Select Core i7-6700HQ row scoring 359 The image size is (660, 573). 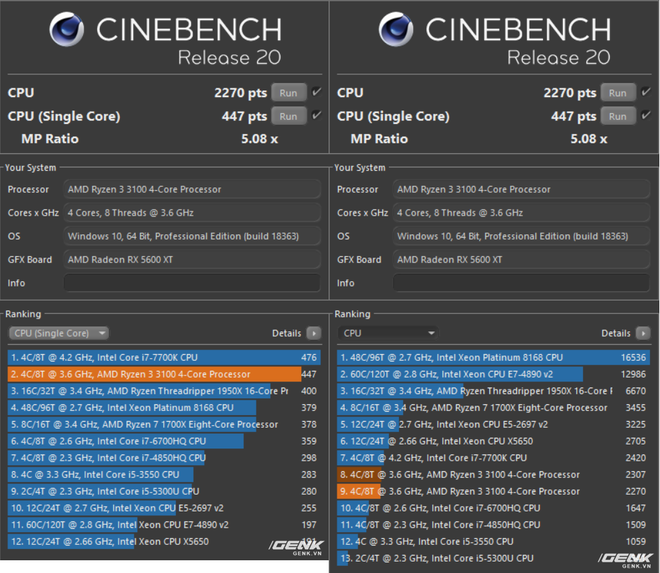[x=164, y=441]
